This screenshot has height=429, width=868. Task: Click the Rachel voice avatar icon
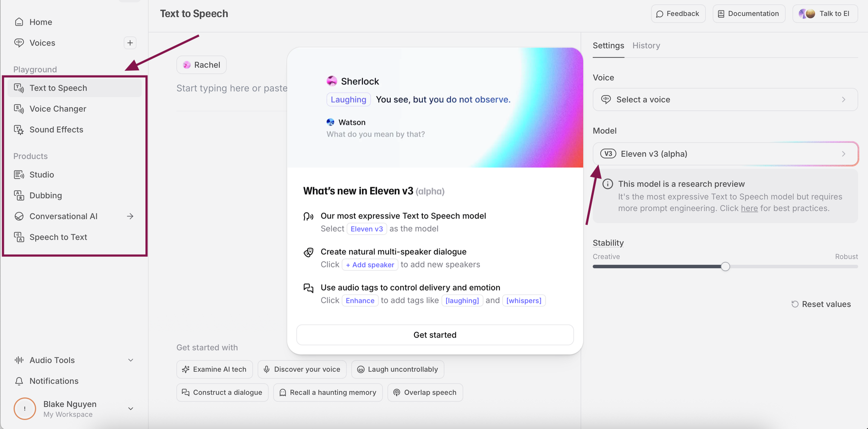(x=187, y=65)
